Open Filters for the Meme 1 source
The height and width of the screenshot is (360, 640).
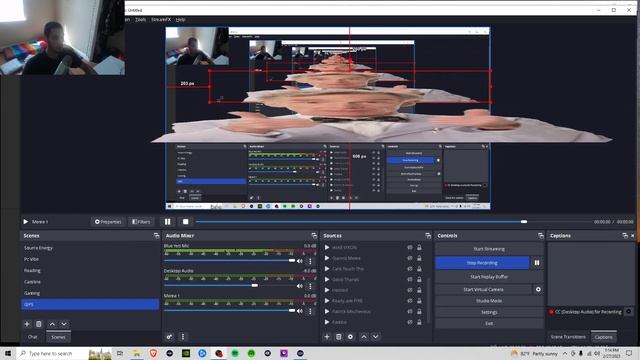pyautogui.click(x=141, y=222)
